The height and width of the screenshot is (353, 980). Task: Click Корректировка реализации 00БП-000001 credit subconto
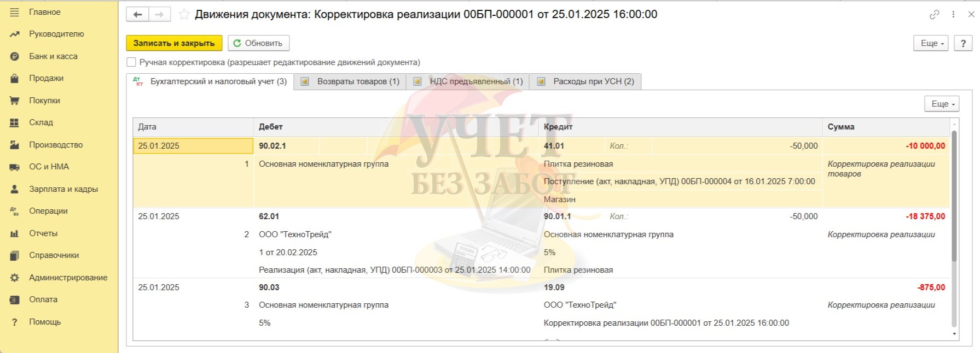pyautogui.click(x=666, y=323)
